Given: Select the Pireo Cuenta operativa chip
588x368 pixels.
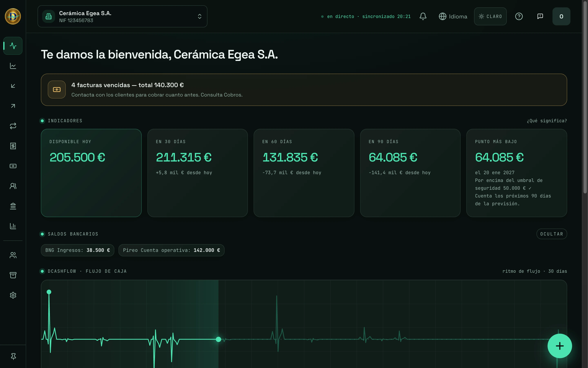Looking at the screenshot, I should click(x=171, y=250).
